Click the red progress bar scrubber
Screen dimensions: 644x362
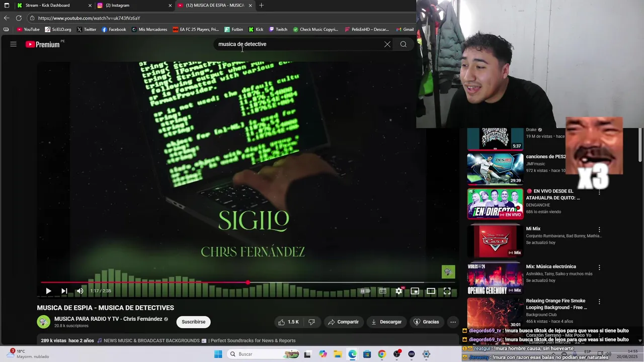coord(248,283)
